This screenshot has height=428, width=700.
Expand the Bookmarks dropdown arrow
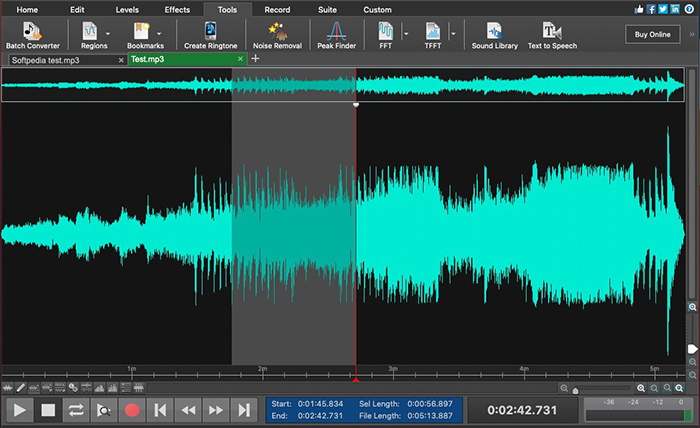click(159, 33)
